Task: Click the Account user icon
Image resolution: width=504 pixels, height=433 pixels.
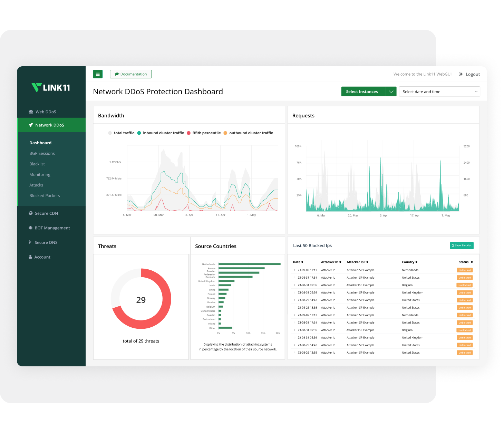Action: click(30, 257)
